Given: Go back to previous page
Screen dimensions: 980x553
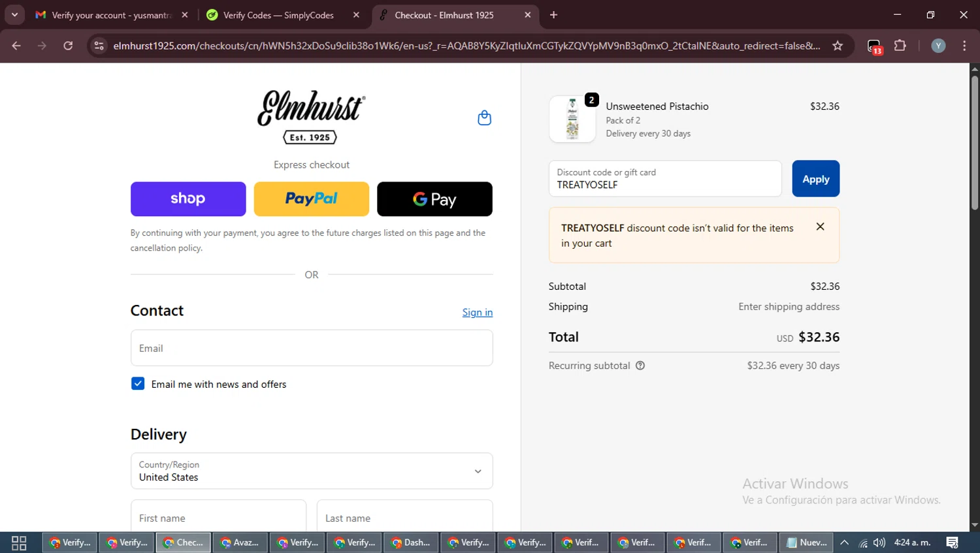Looking at the screenshot, I should (16, 46).
